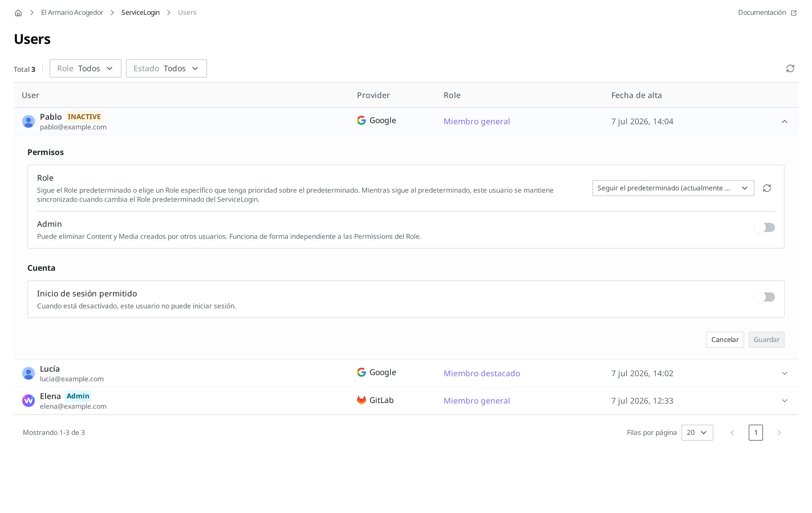Click the Cancelar button
This screenshot has height=513, width=812.
coord(725,339)
